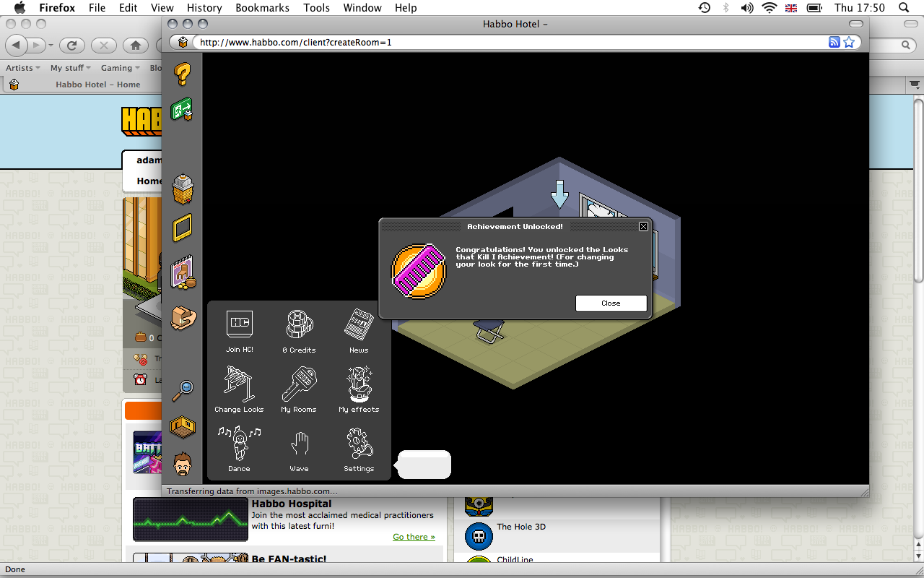
Task: Click the RSS feed icon in the address bar
Action: click(x=834, y=42)
